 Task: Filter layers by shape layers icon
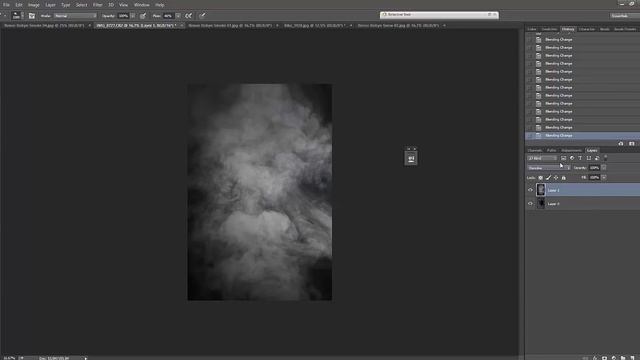(589, 158)
